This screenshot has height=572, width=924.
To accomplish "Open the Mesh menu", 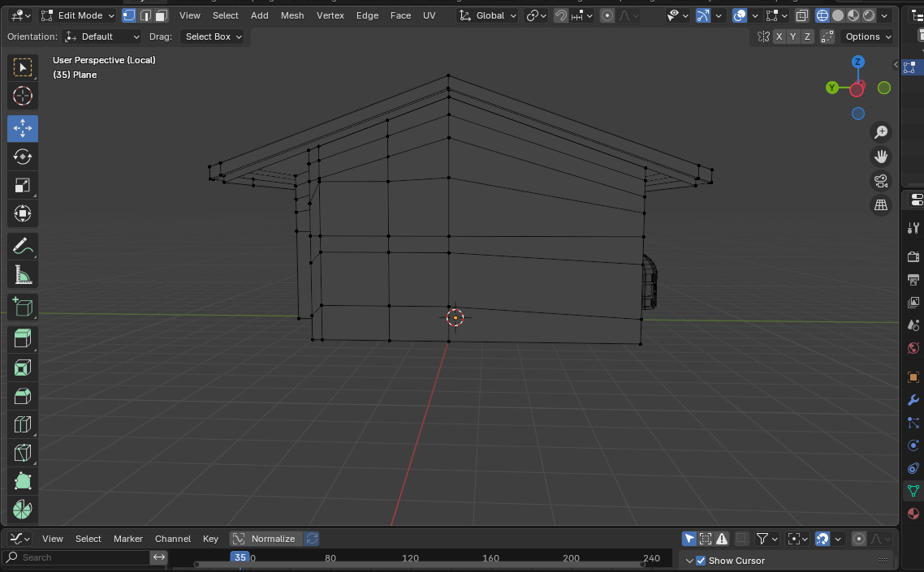I will coord(292,15).
